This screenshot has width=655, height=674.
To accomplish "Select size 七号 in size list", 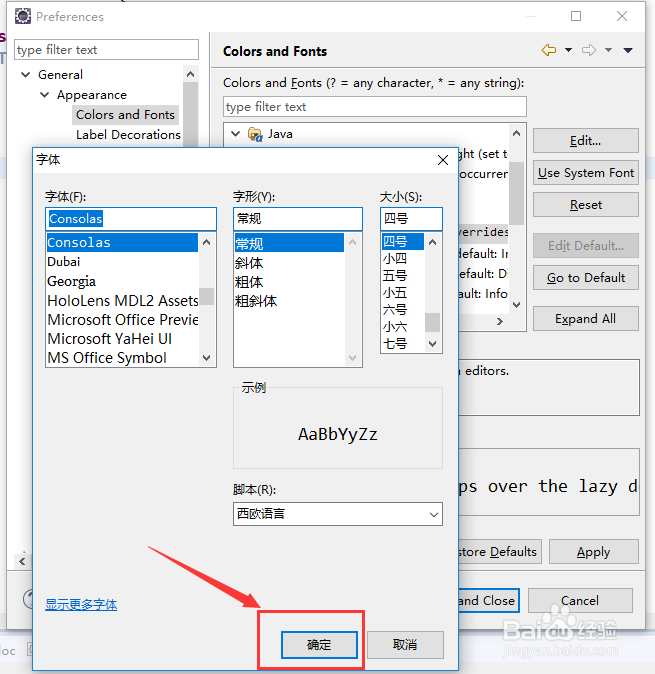I will (403, 343).
